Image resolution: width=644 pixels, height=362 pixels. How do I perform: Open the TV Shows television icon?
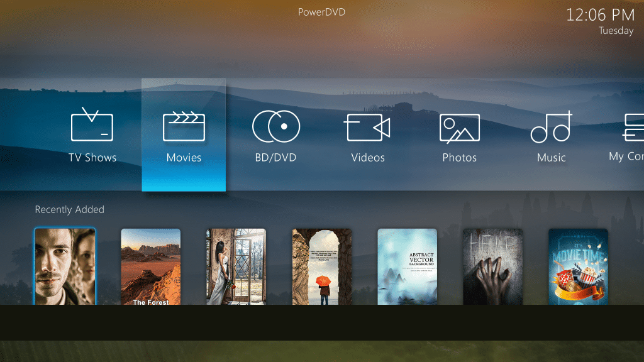tap(92, 126)
